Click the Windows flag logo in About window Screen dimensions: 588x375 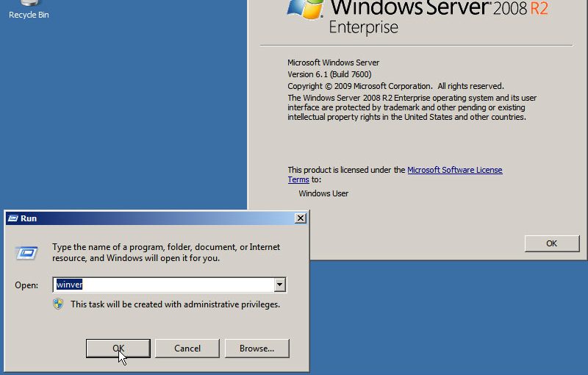click(305, 9)
